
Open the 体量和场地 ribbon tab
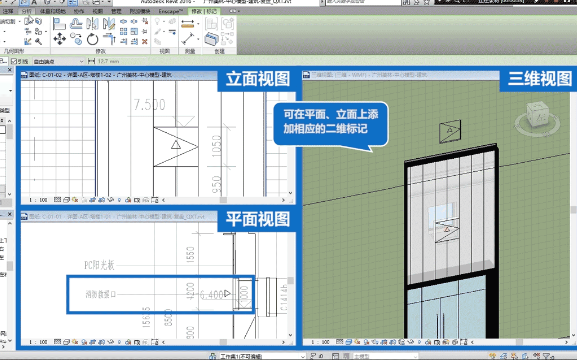coord(53,11)
